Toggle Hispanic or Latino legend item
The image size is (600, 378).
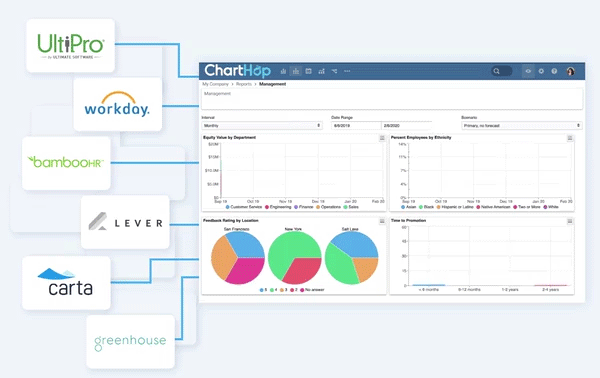click(x=455, y=207)
